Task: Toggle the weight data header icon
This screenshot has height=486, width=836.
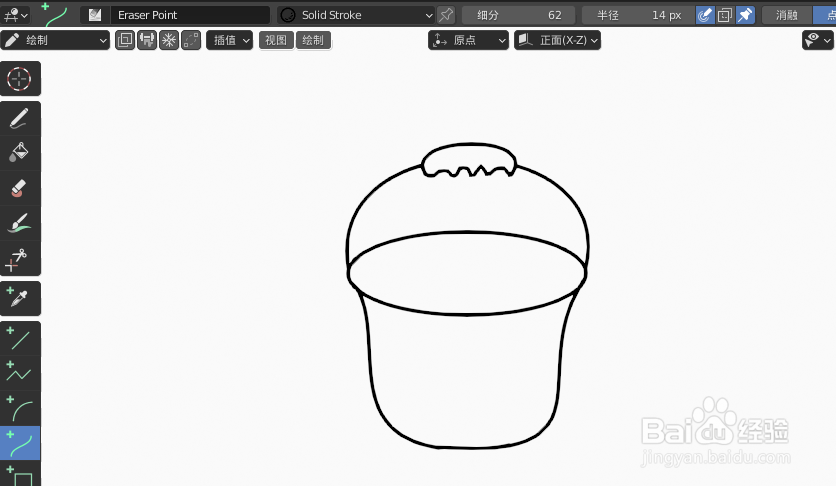Action: [147, 40]
